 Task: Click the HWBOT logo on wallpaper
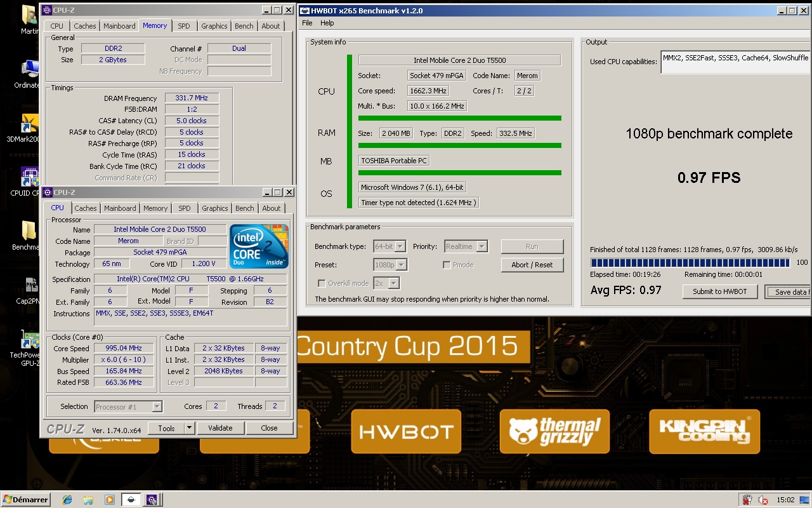[x=406, y=432]
